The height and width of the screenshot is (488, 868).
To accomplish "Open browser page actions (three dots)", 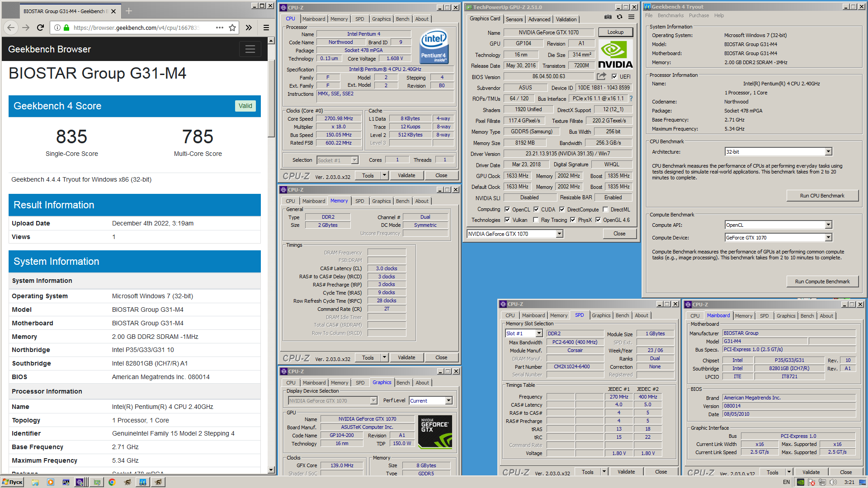I will (220, 28).
